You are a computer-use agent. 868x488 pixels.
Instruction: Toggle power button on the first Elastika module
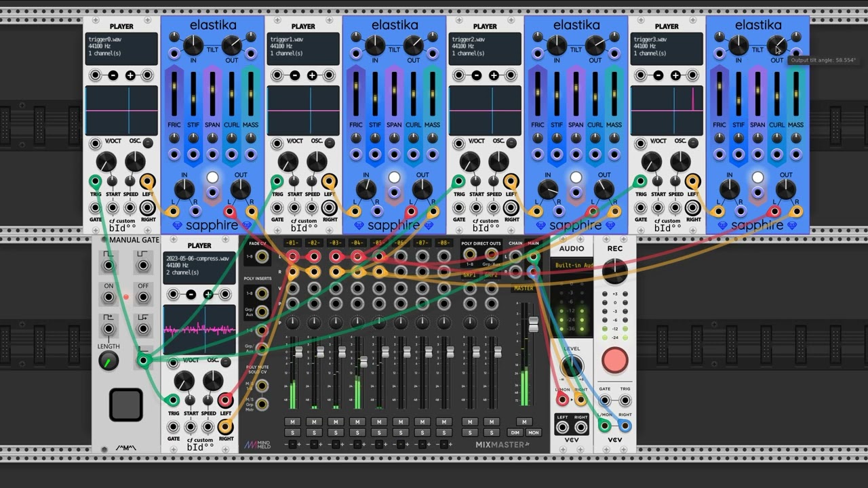click(212, 178)
